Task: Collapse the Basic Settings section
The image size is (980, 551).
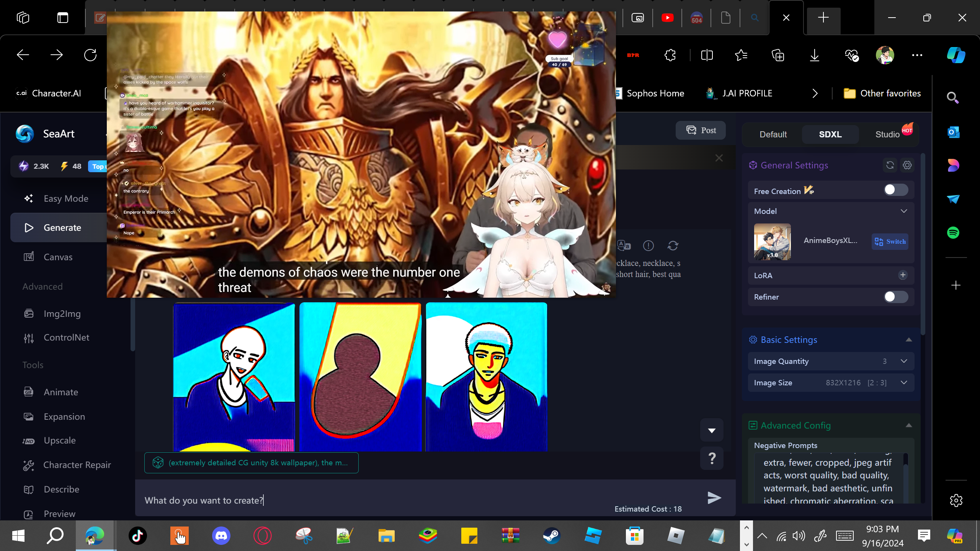Action: (909, 340)
